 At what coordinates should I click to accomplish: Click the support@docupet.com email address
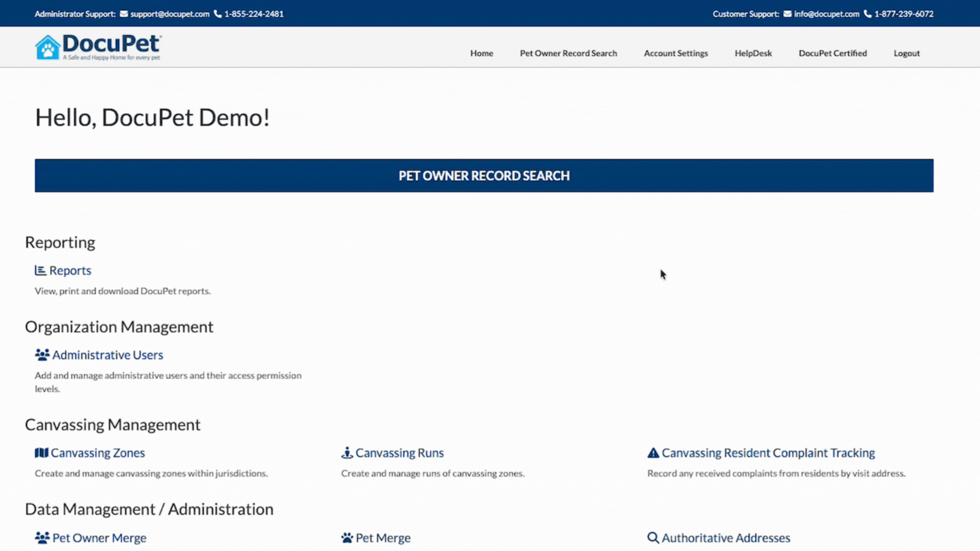click(x=170, y=14)
